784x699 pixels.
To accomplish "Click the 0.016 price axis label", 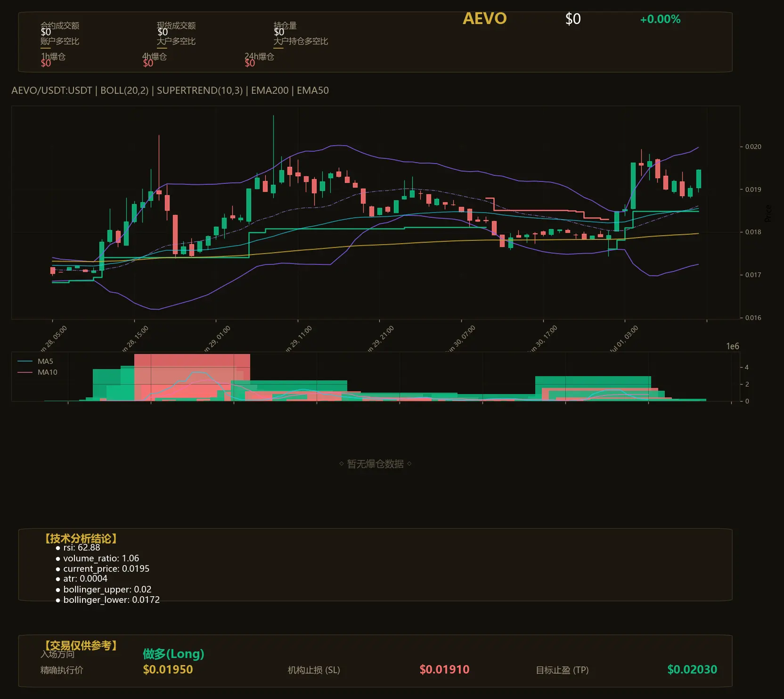I will (753, 318).
